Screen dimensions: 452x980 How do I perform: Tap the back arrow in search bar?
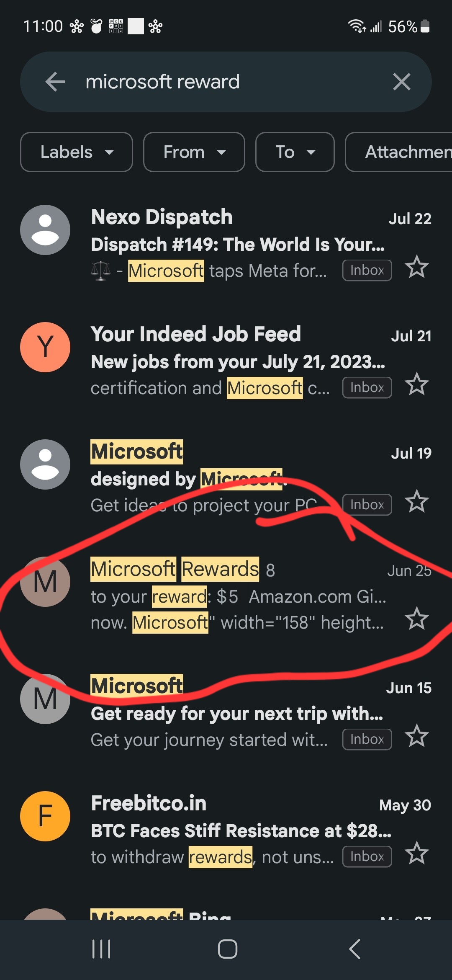[55, 82]
